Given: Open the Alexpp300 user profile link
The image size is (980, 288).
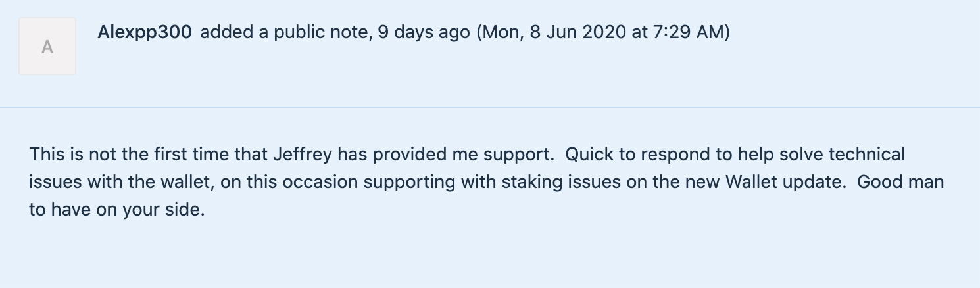Looking at the screenshot, I should click(x=145, y=32).
